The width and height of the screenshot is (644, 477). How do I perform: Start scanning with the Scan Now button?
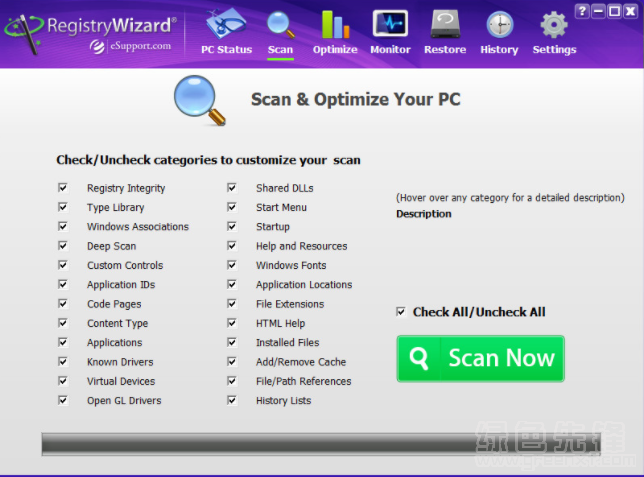[x=481, y=359]
